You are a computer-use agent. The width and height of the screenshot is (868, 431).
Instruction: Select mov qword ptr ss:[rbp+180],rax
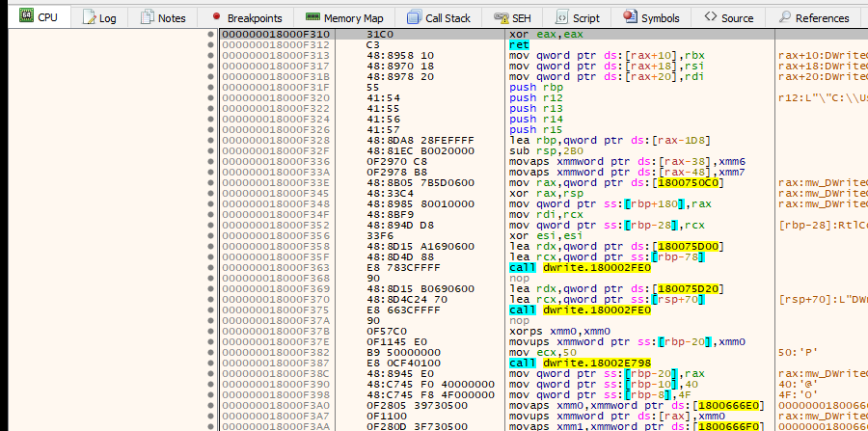(x=610, y=204)
